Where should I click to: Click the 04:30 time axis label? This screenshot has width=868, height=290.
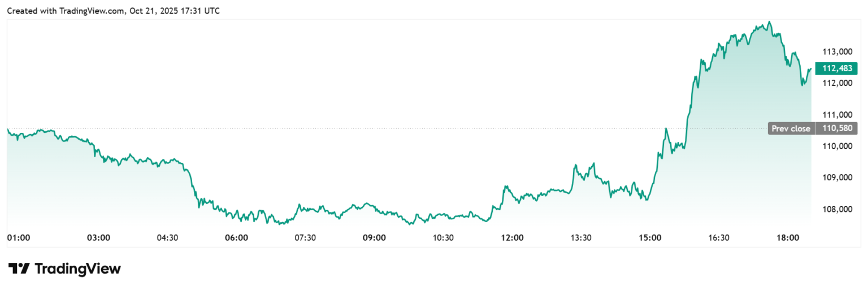click(167, 238)
